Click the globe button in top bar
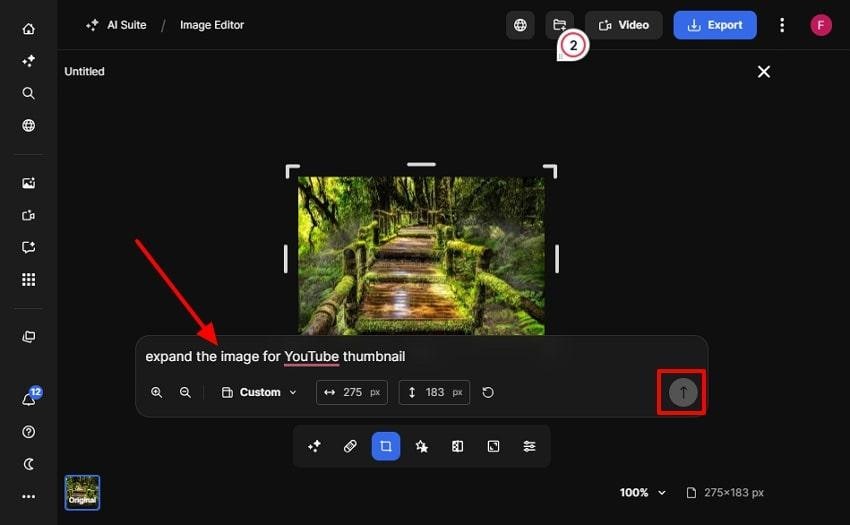 [520, 25]
